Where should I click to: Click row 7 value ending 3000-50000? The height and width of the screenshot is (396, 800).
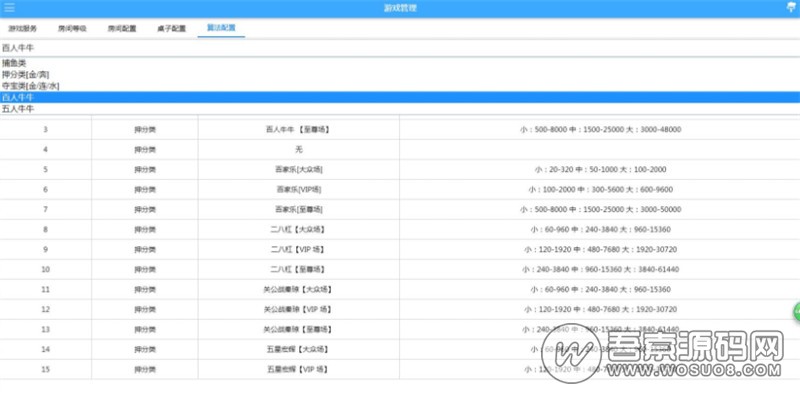click(601, 209)
